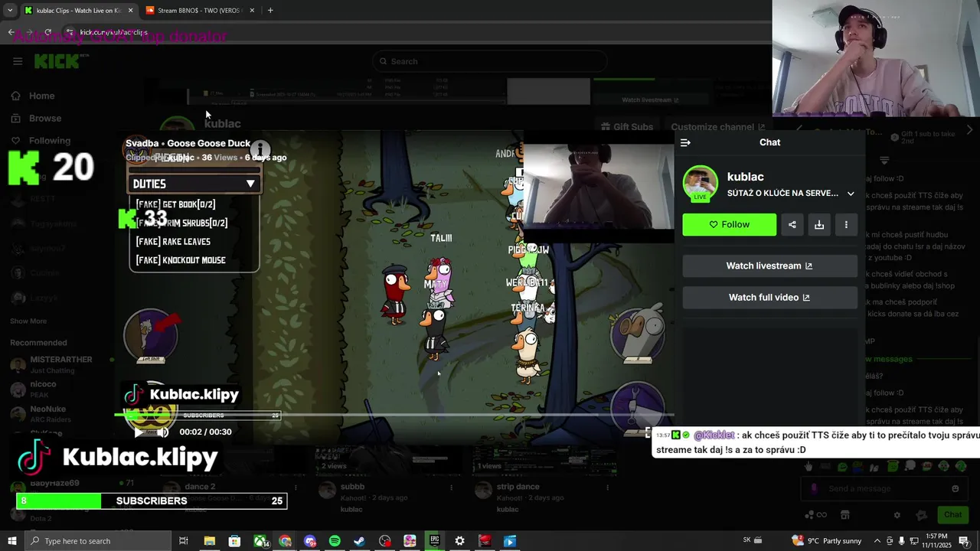Screen dimensions: 980x551
Task: Open Settings gear from taskbar
Action: coord(459,541)
